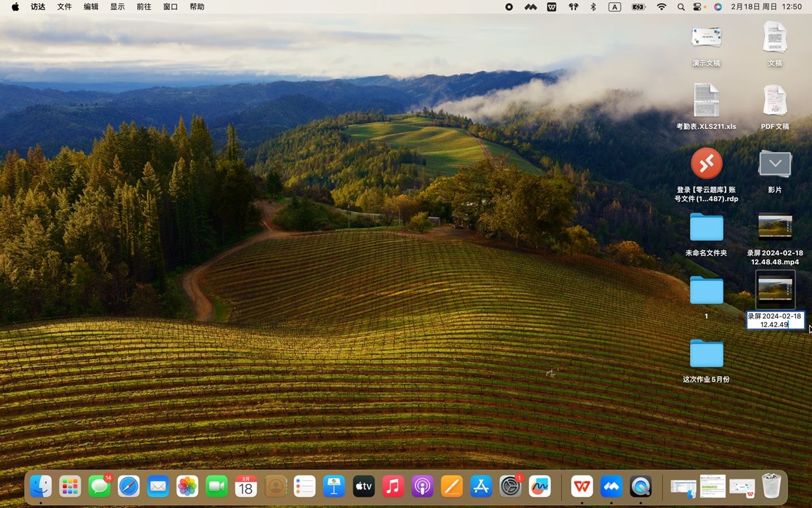Open Finder from the Dock
Viewport: 812px width, 508px height.
41,486
